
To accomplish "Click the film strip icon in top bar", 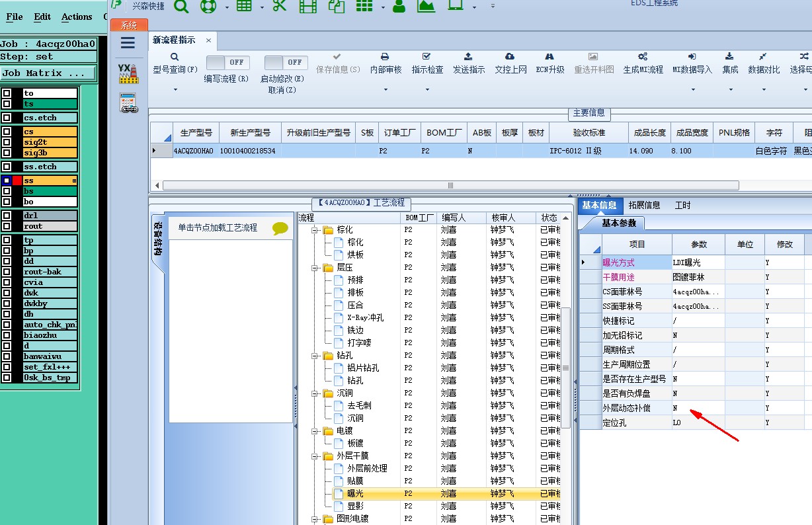I will tap(307, 6).
